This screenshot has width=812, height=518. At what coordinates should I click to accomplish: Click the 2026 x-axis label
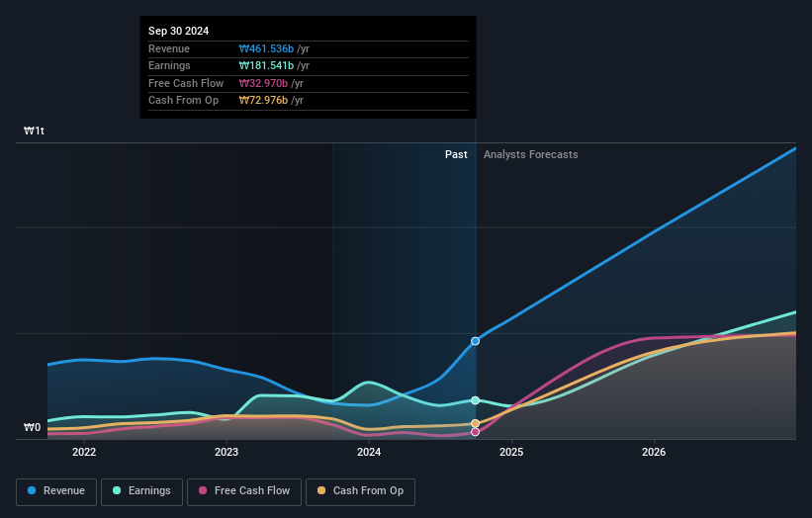pyautogui.click(x=654, y=452)
